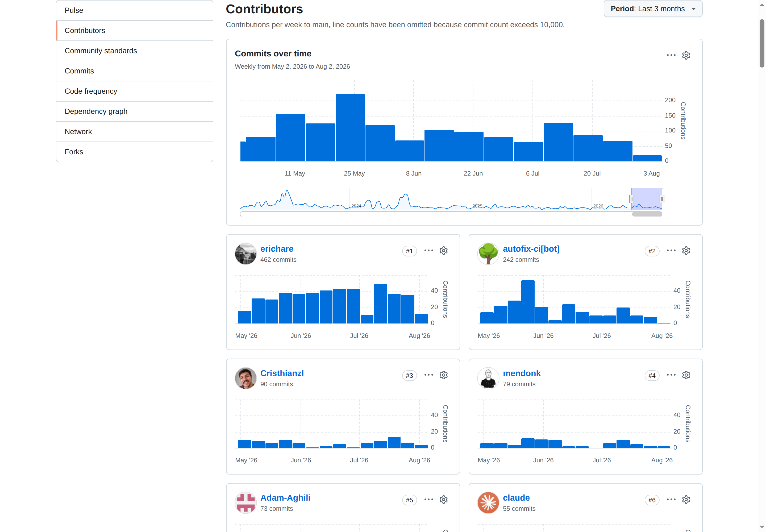Open Adam-Aghili's profile link

click(285, 498)
